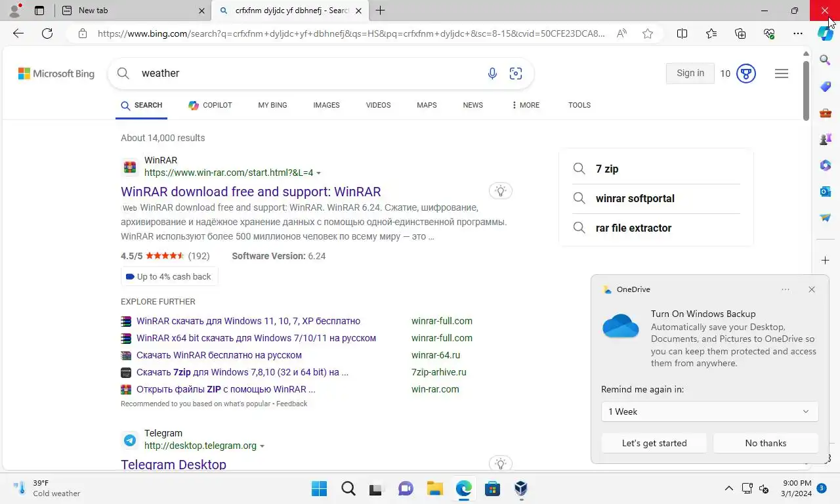Open Collections icon in toolbar
Image resolution: width=840 pixels, height=504 pixels.
point(740,33)
